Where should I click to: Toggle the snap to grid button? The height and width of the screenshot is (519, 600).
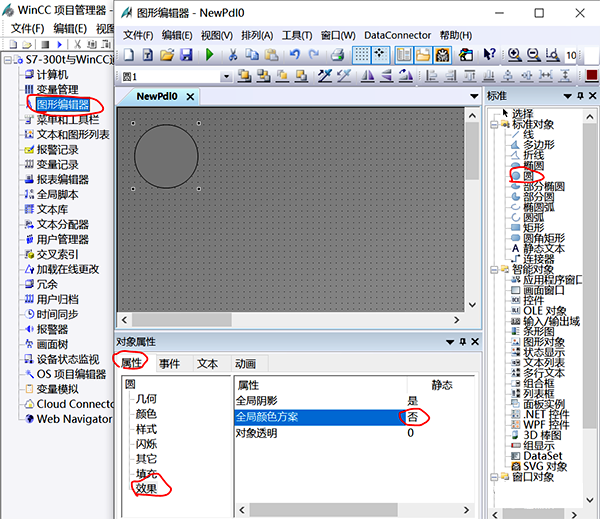click(x=381, y=55)
